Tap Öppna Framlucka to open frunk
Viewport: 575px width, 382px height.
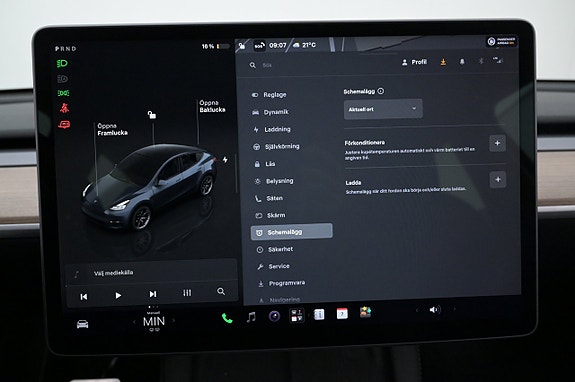coord(112,129)
